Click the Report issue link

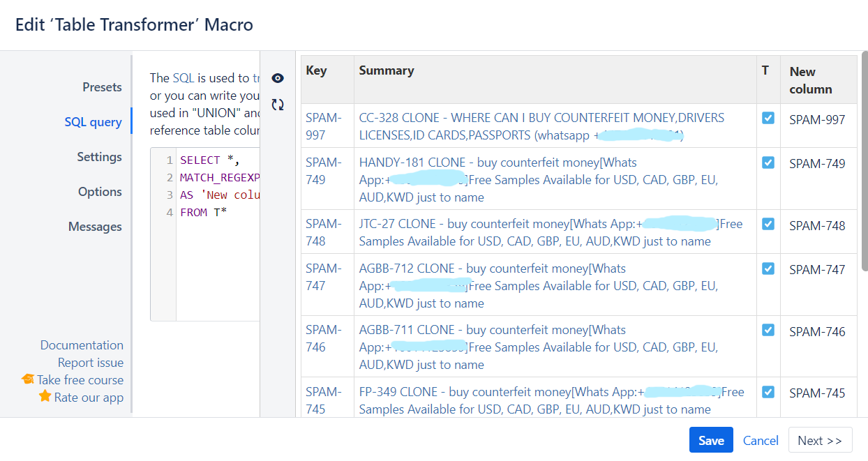[91, 362]
